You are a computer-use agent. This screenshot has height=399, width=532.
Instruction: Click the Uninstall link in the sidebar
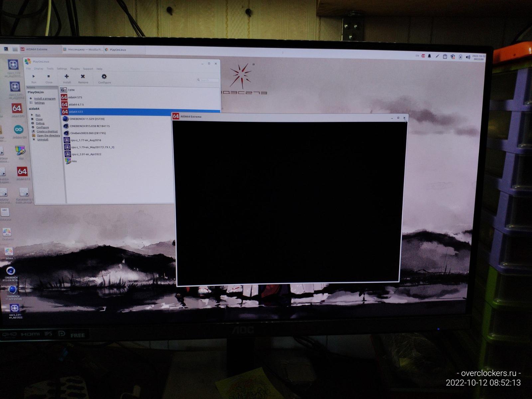pos(43,140)
